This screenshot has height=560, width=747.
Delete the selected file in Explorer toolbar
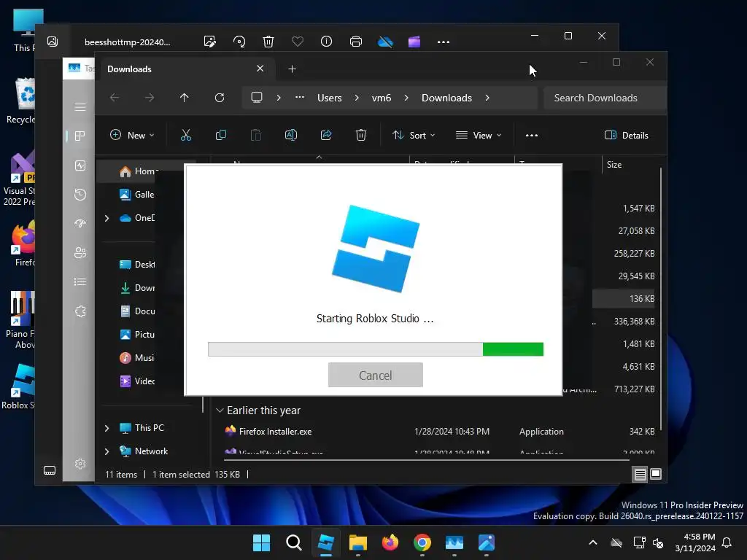tap(361, 135)
